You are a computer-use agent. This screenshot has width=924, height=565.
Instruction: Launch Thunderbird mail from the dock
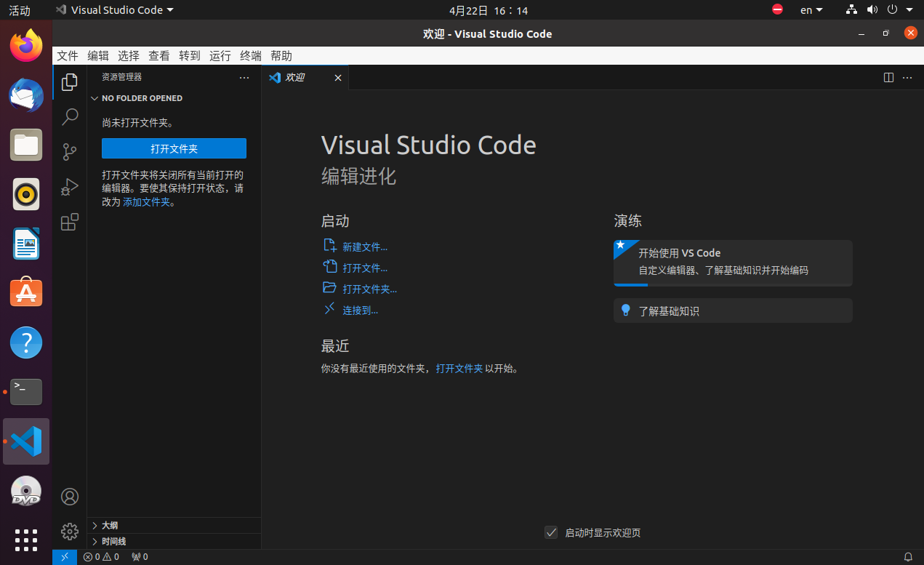point(26,95)
